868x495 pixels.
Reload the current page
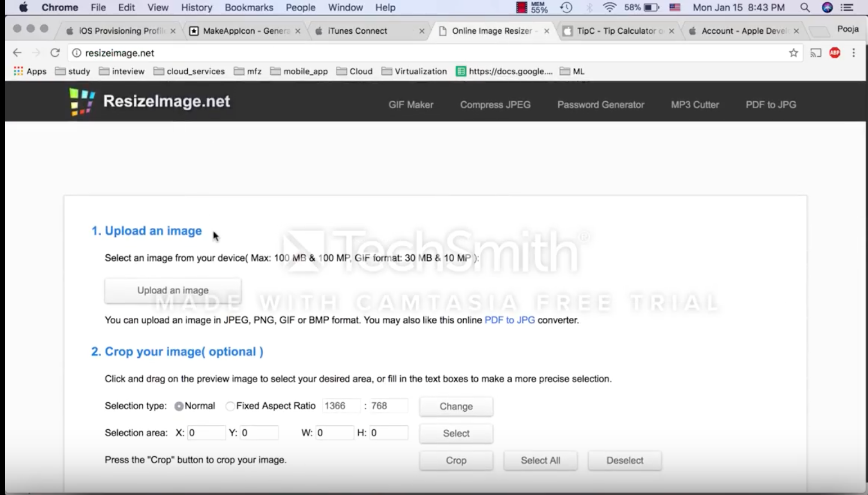(x=55, y=52)
